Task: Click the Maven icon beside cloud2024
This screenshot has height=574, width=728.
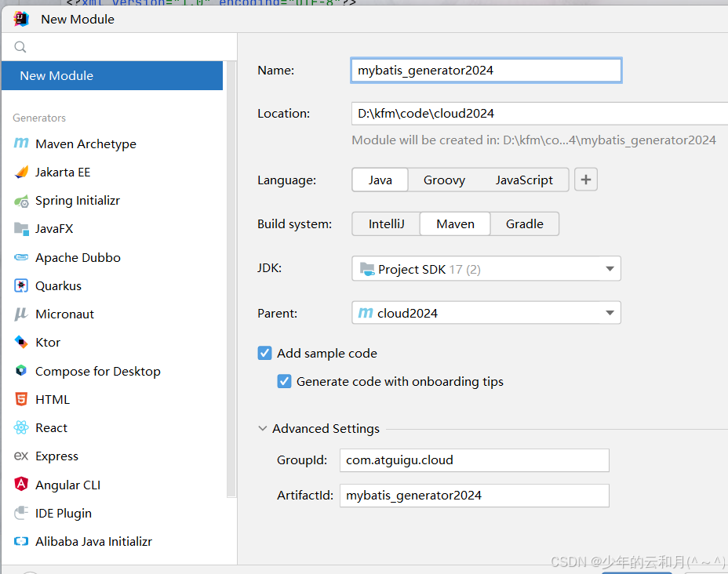Action: point(366,313)
